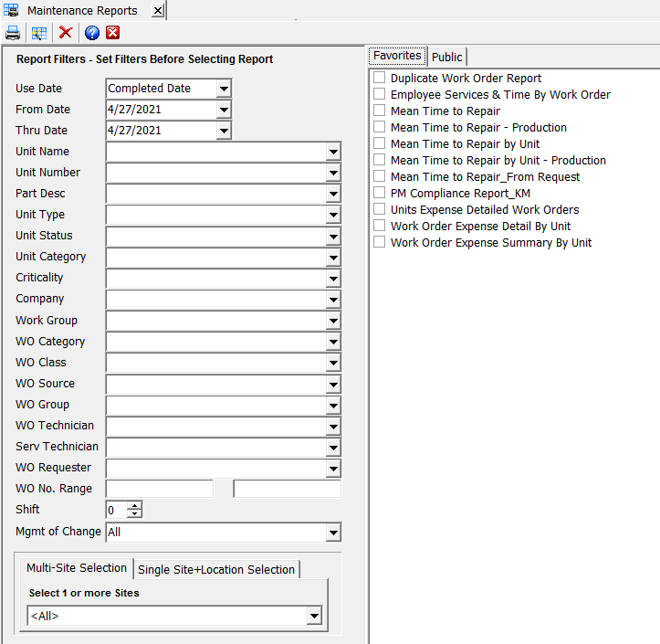Open the Select Sites <All> dropdown
Viewport: 660px width, 644px height.
pyautogui.click(x=314, y=617)
